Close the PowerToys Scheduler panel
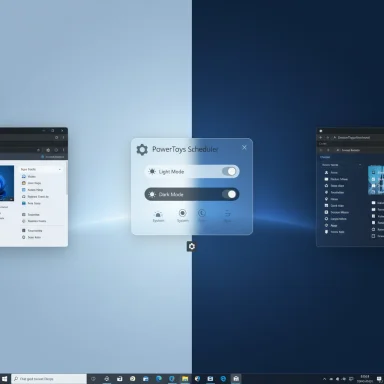The height and width of the screenshot is (384, 384). pos(244,147)
